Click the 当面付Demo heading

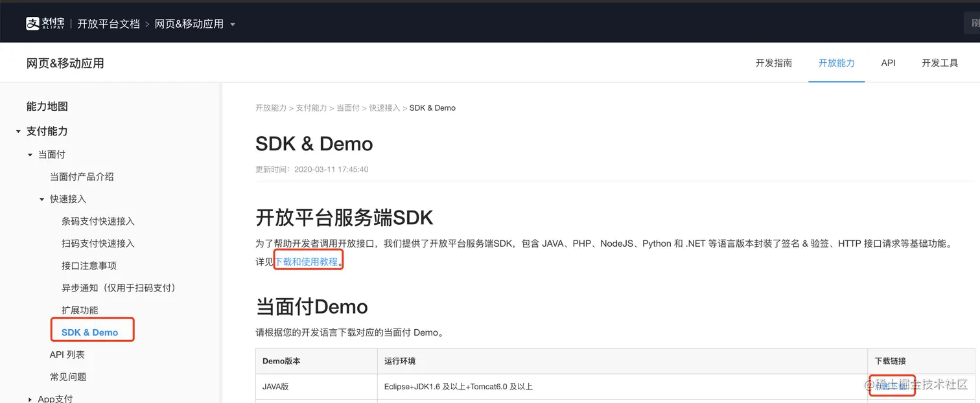coord(312,306)
